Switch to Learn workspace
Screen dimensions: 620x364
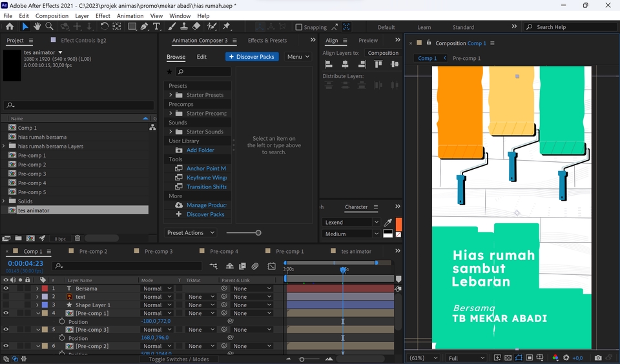424,27
